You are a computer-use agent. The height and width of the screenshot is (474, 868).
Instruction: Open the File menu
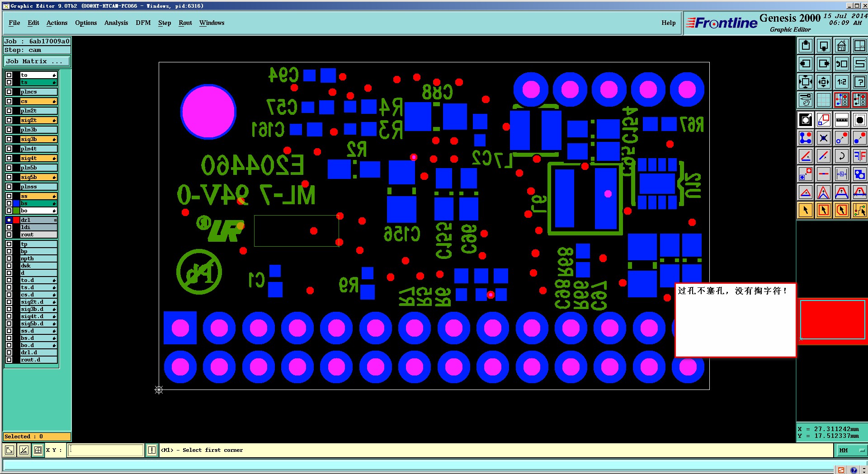(14, 23)
